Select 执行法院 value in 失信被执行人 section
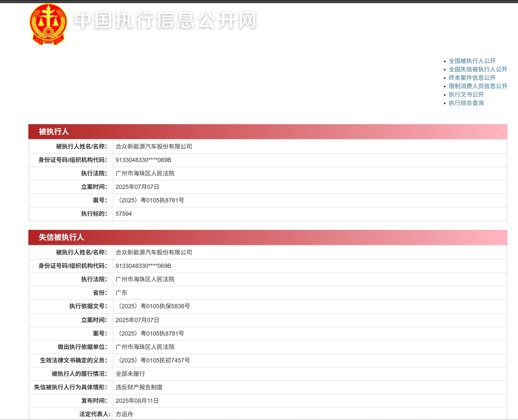This screenshot has height=420, width=518. click(x=145, y=279)
